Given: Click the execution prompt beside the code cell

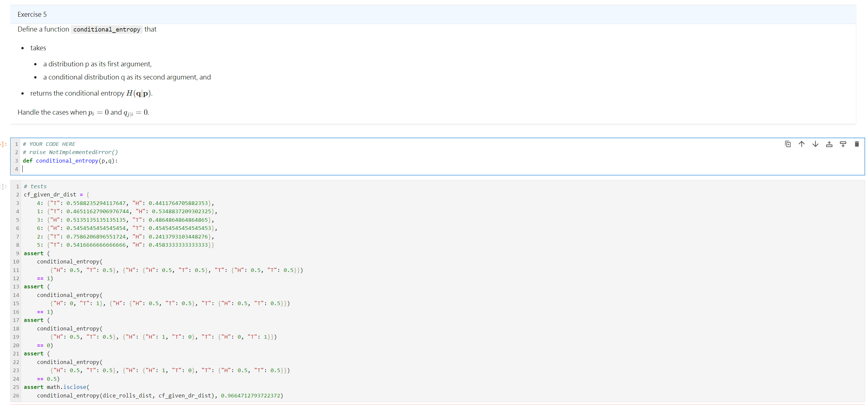Looking at the screenshot, I should pos(3,144).
